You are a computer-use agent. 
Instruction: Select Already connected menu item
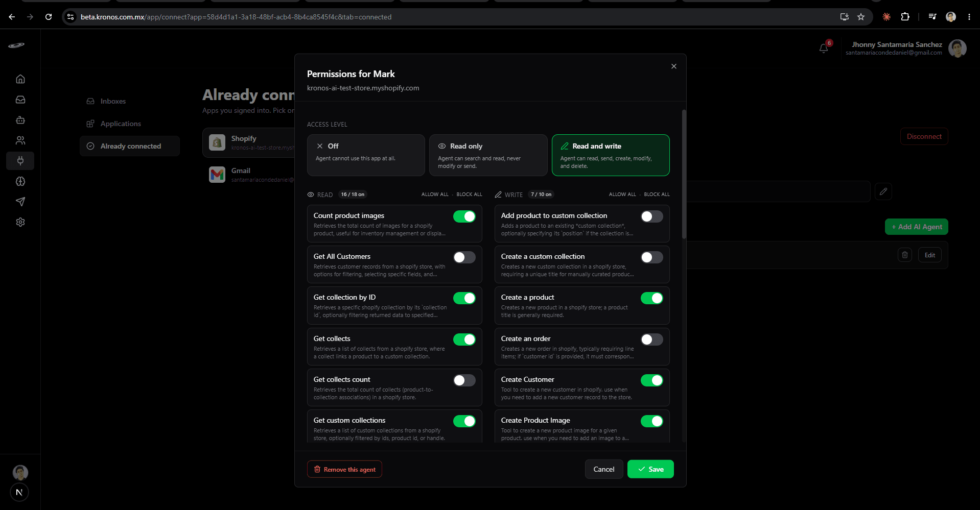[x=130, y=146]
